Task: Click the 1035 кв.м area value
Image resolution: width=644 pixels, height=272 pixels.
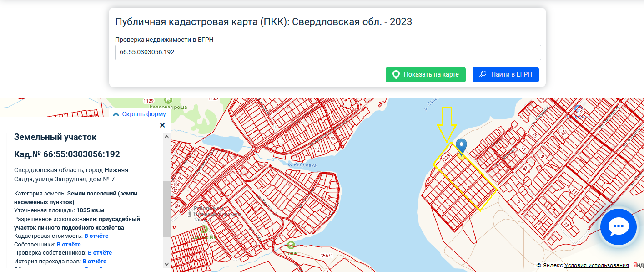Action: coord(91,210)
